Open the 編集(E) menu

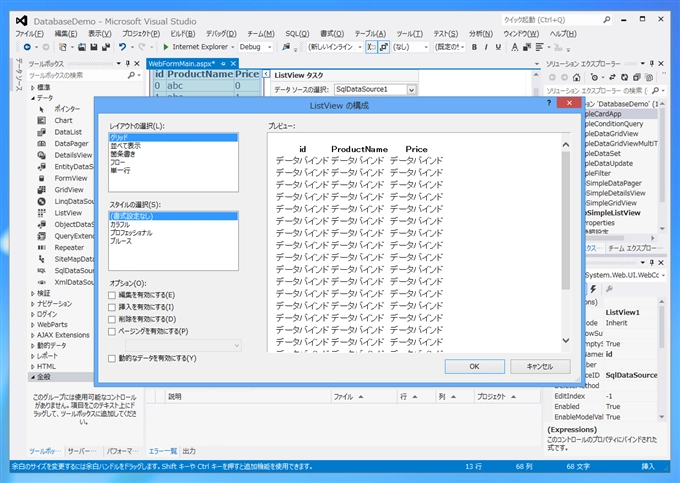coord(66,34)
